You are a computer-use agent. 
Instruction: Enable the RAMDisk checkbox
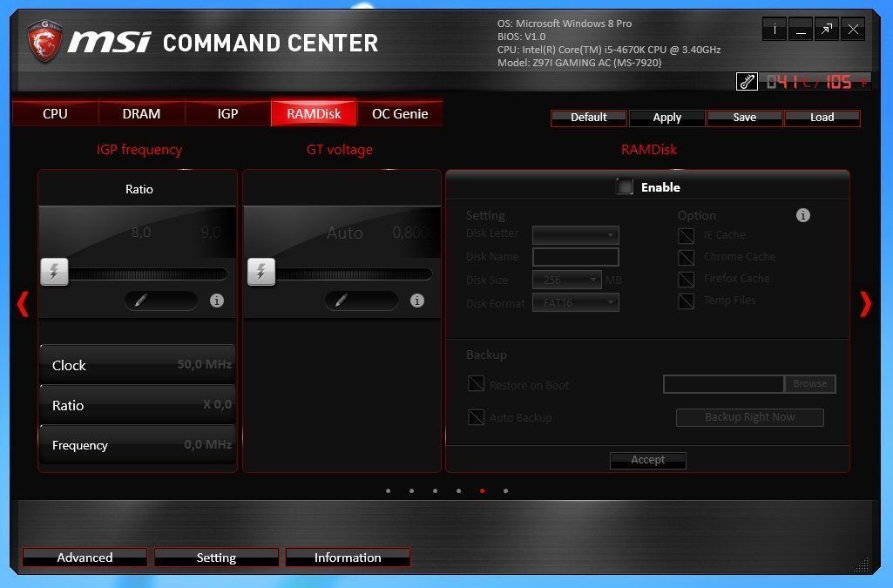point(624,186)
